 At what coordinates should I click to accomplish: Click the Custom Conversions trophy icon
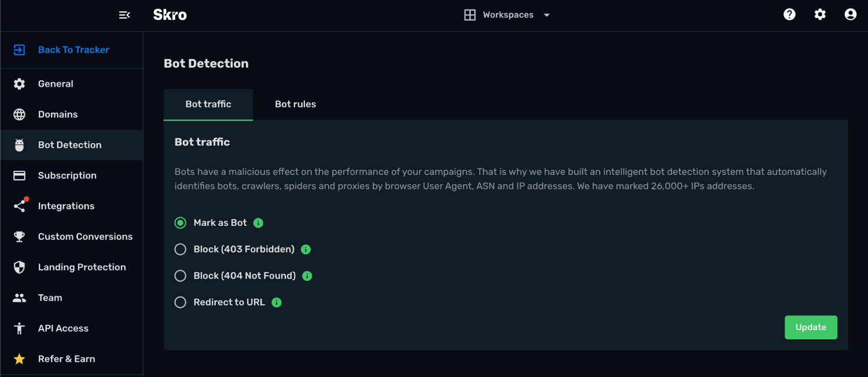tap(19, 236)
